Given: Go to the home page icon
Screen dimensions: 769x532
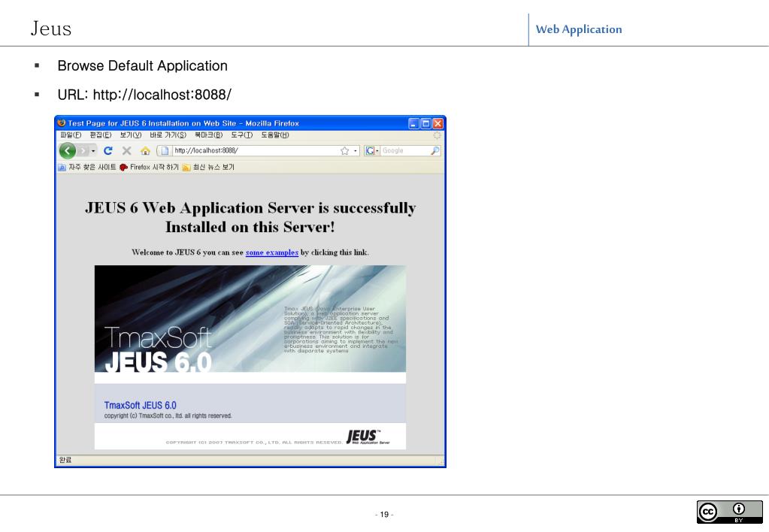Looking at the screenshot, I should [144, 150].
